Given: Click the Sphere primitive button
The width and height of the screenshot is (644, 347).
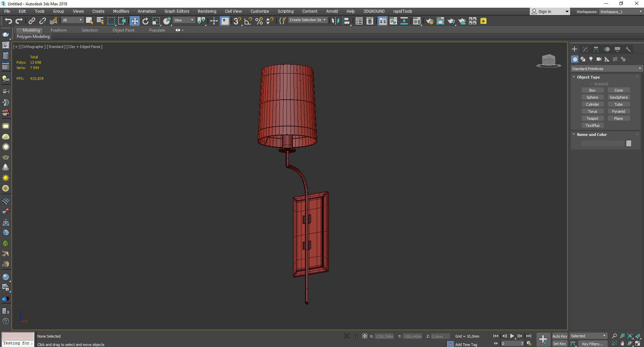Looking at the screenshot, I should click(592, 97).
